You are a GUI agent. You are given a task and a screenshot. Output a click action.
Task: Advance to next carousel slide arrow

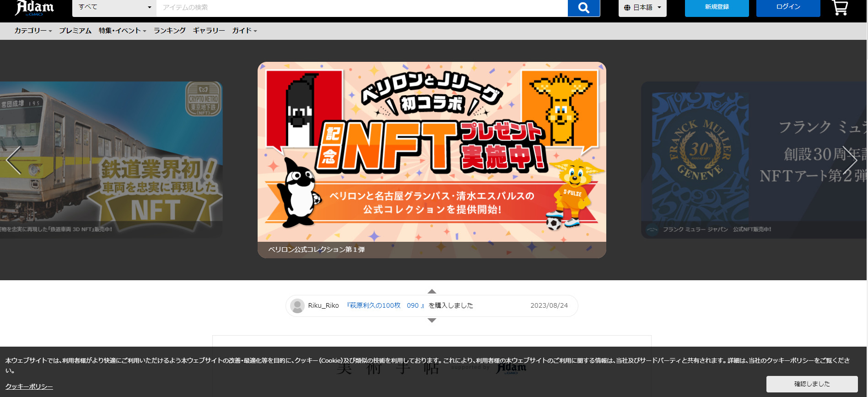(x=850, y=160)
